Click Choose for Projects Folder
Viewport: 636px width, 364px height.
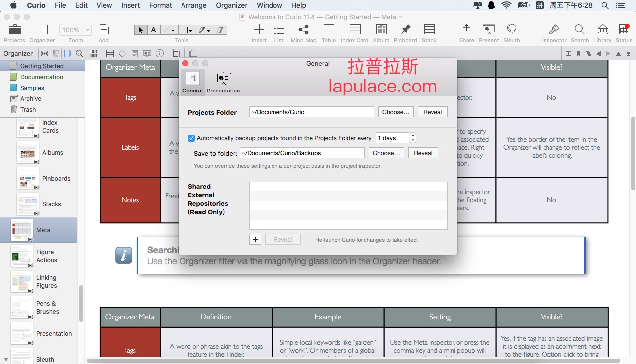coord(395,112)
